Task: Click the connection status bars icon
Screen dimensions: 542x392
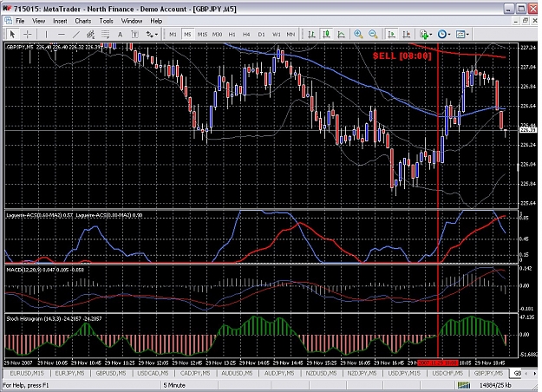Action: pyautogui.click(x=464, y=385)
